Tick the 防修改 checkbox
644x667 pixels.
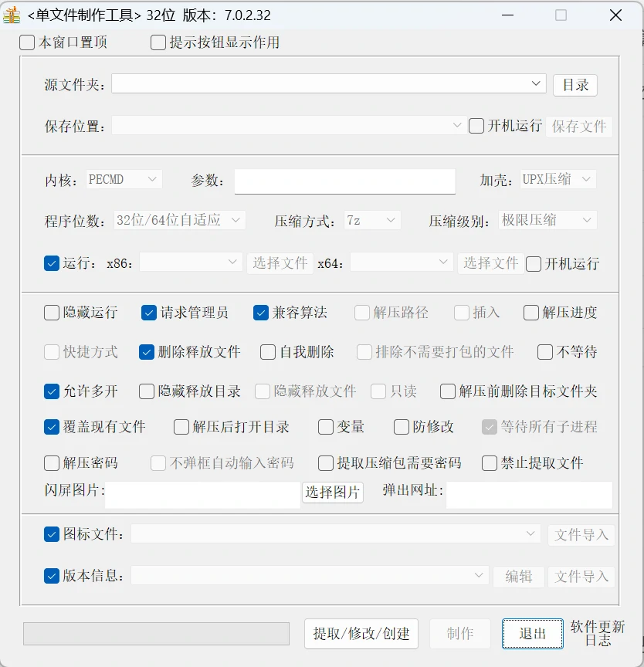click(x=401, y=427)
